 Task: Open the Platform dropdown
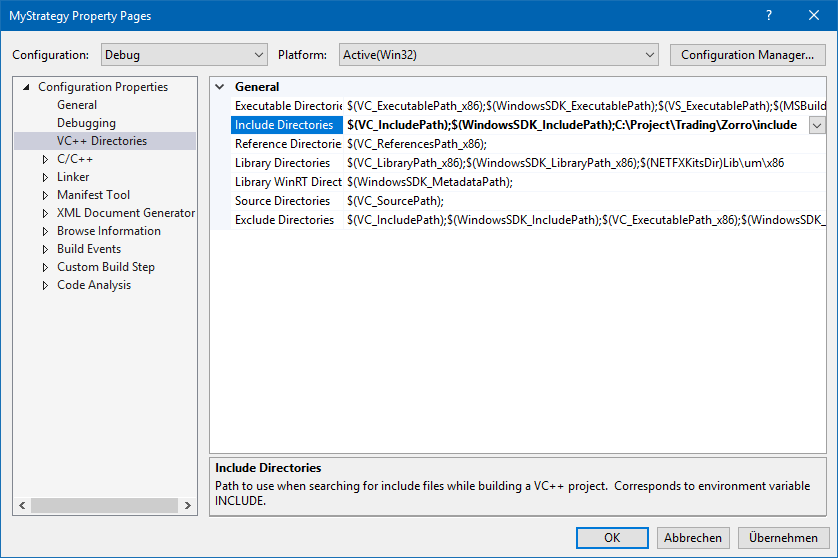(x=498, y=54)
